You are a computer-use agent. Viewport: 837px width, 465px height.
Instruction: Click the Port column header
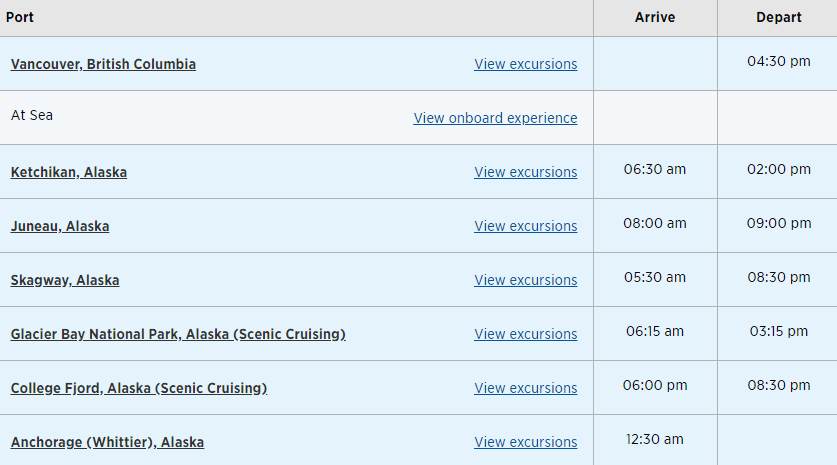[x=20, y=17]
